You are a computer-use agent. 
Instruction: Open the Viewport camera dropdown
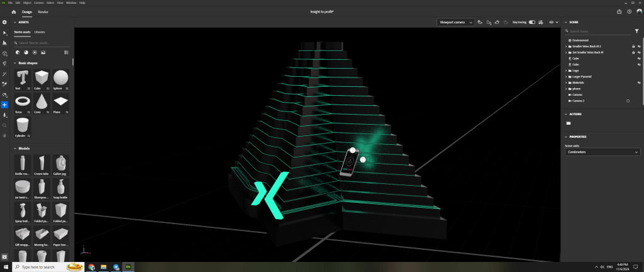pyautogui.click(x=455, y=22)
